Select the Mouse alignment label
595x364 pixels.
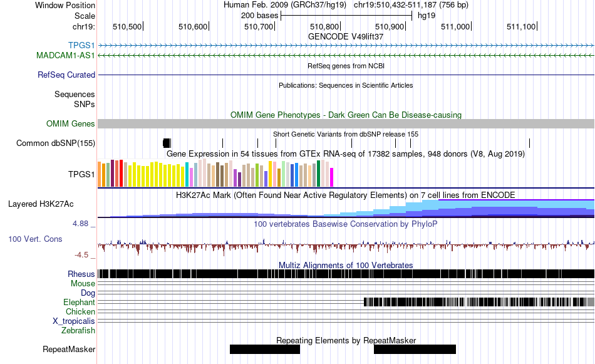[83, 284]
